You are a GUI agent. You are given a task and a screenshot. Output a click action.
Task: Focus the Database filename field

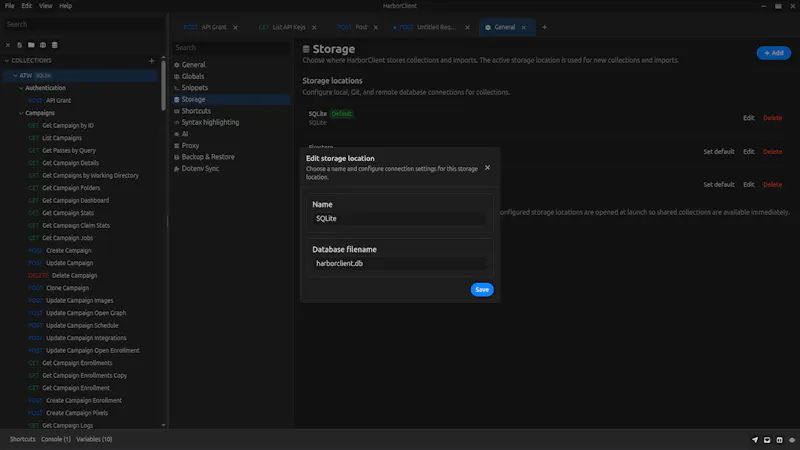click(399, 263)
